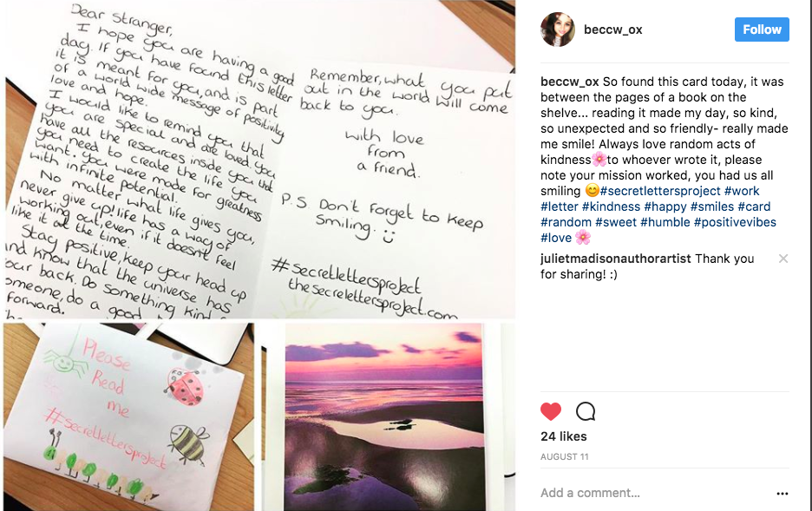
Task: Open the beccw_ox profile picture
Action: click(558, 29)
